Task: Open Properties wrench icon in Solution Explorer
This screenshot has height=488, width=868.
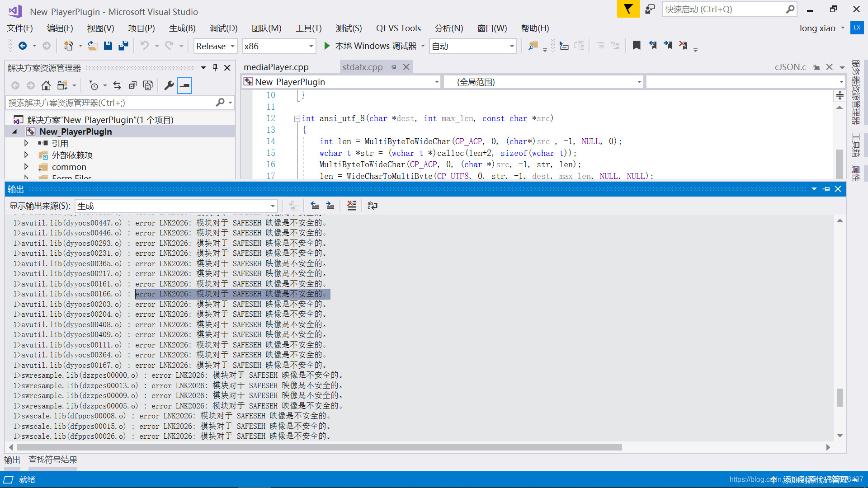Action: coord(169,85)
